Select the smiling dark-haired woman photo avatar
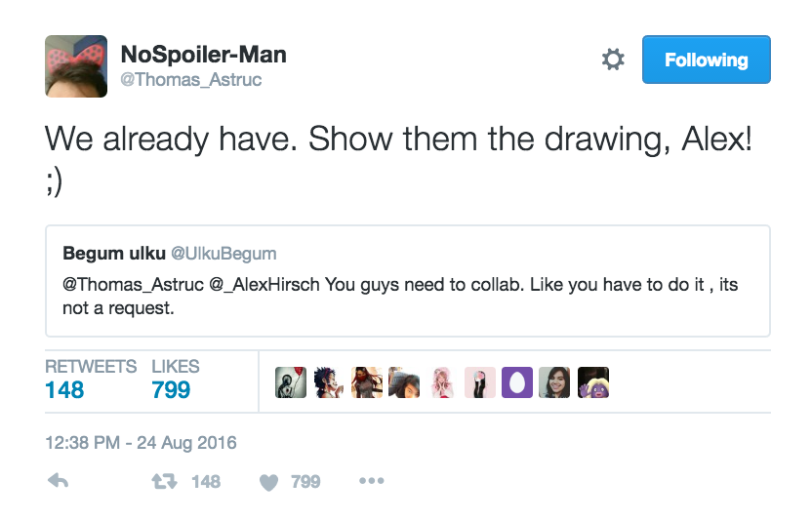Screen dimensions: 812x521 pos(555,382)
